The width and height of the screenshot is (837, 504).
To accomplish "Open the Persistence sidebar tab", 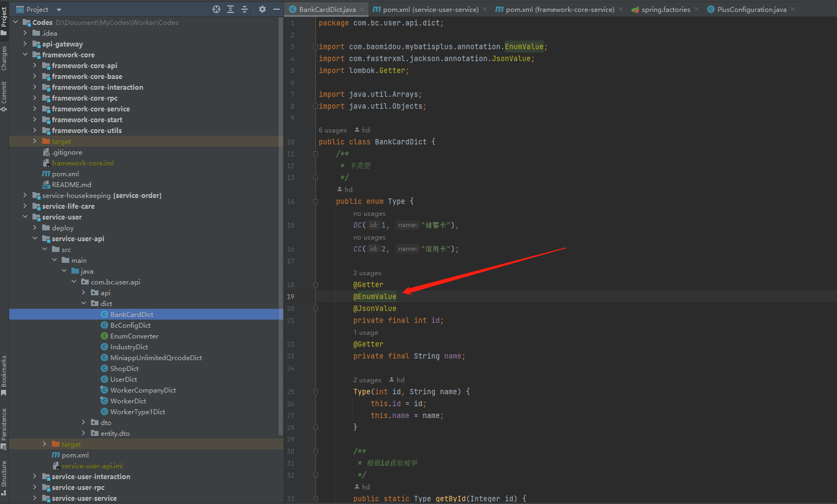I will pos(4,428).
